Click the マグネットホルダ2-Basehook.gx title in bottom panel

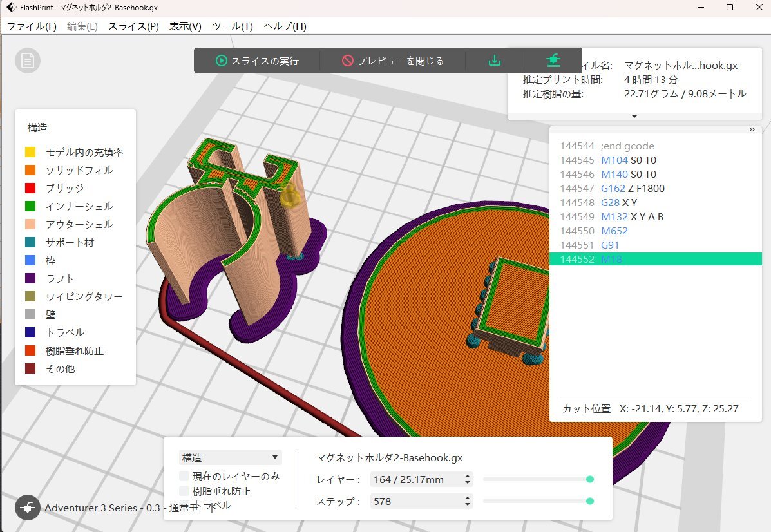pos(390,458)
